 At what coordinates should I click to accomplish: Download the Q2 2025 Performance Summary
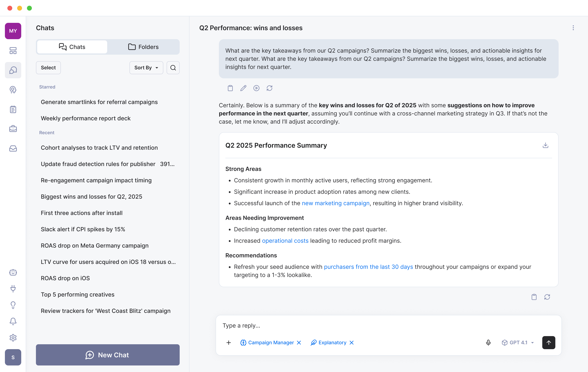[x=545, y=145]
